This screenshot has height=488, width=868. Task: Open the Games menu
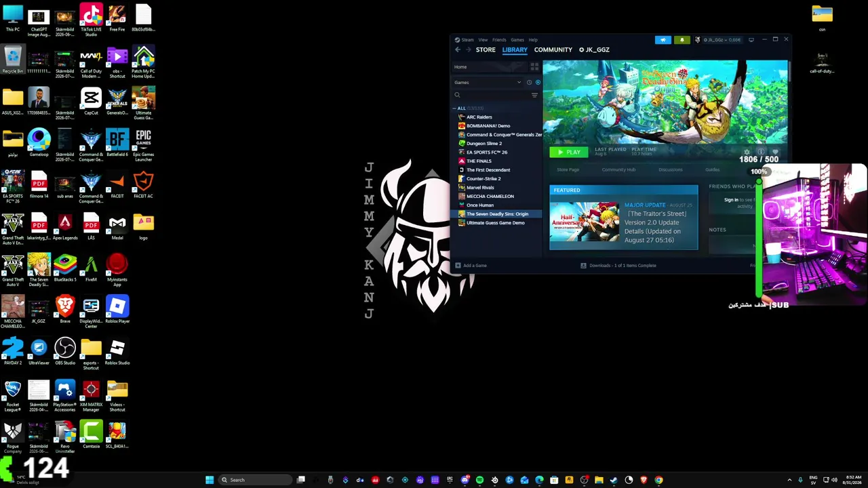click(x=517, y=40)
